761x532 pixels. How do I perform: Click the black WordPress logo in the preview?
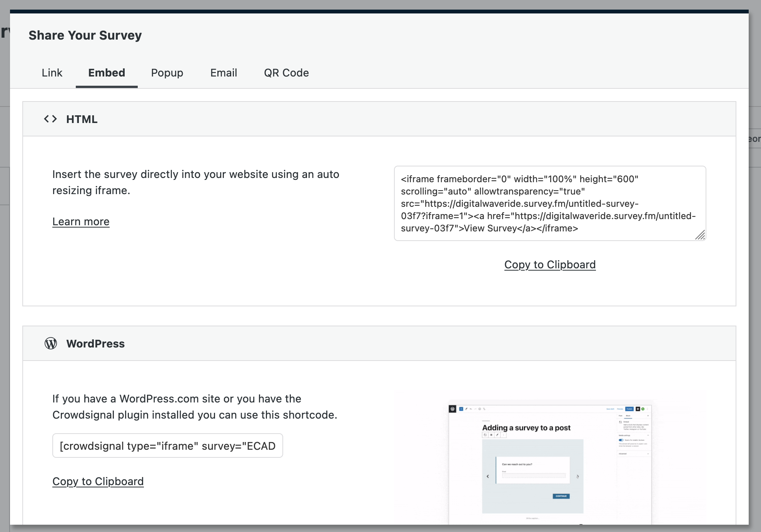tap(452, 409)
